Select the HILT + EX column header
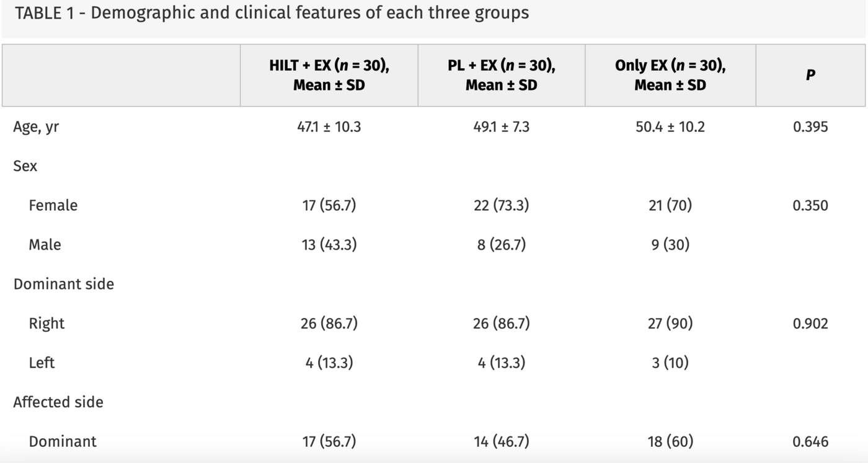Screen dimensions: 868x463 click(329, 75)
